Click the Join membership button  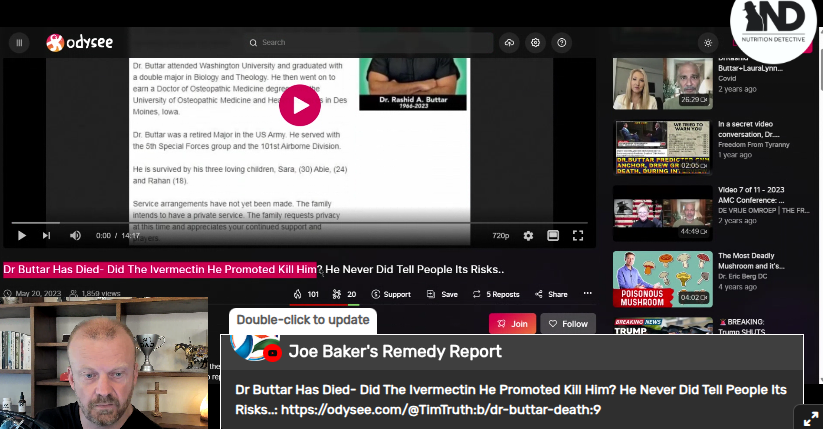click(x=512, y=324)
